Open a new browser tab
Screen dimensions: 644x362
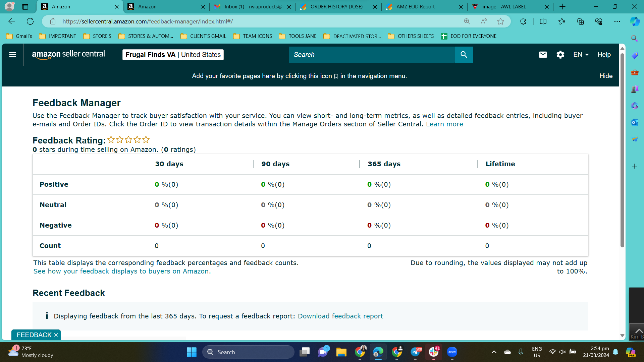pos(562,7)
